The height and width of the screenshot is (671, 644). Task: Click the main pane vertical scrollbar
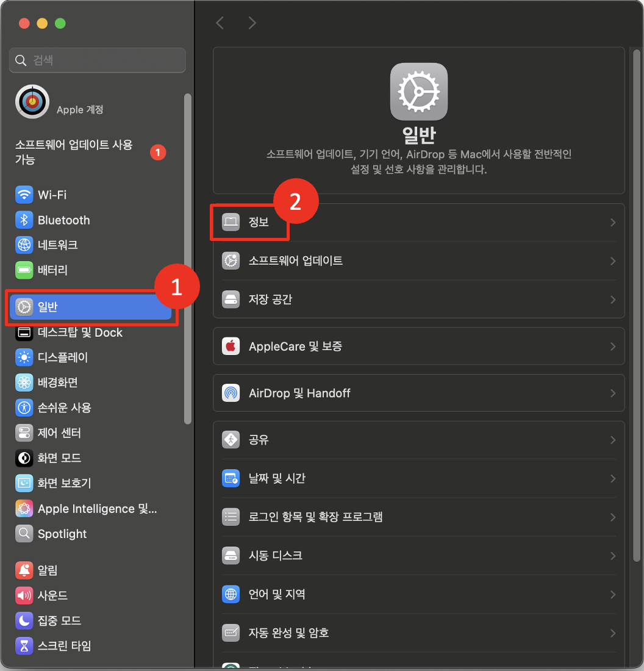(x=637, y=305)
